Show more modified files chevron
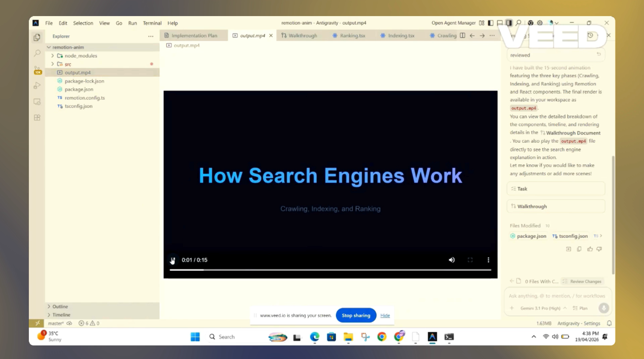 click(601, 236)
